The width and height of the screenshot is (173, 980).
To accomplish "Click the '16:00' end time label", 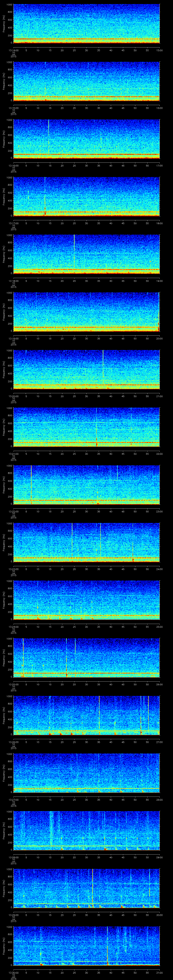I will click(160, 108).
